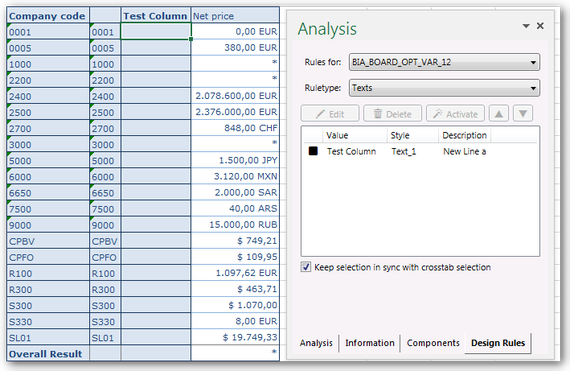
Task: Select company code cell 9000 in first column
Action: pos(48,225)
